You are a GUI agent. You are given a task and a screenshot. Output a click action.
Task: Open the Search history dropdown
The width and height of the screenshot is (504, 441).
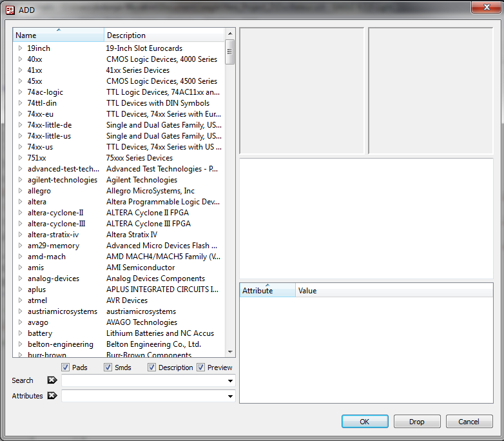pos(230,381)
